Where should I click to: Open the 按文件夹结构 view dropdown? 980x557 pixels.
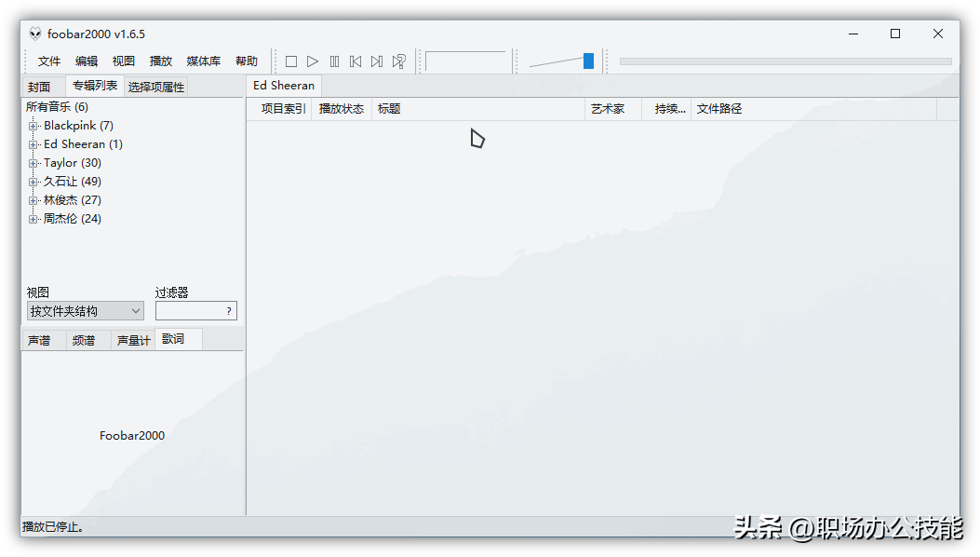tap(85, 311)
